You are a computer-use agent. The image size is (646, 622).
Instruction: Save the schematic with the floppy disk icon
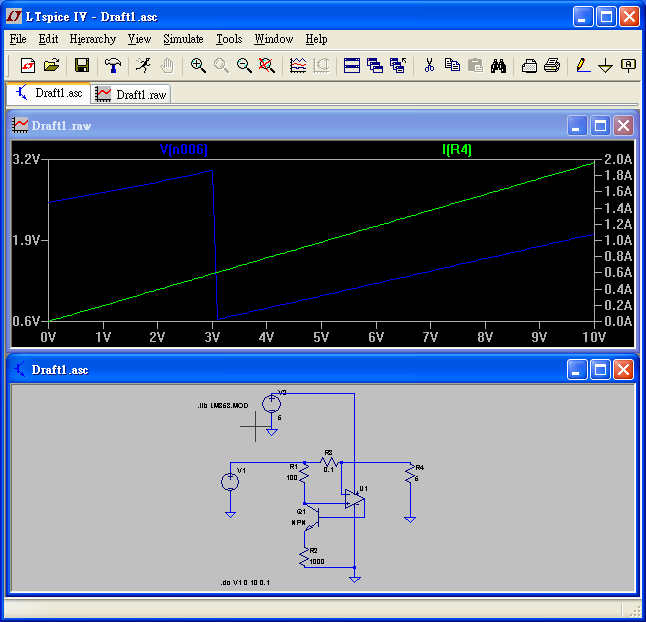[x=82, y=65]
